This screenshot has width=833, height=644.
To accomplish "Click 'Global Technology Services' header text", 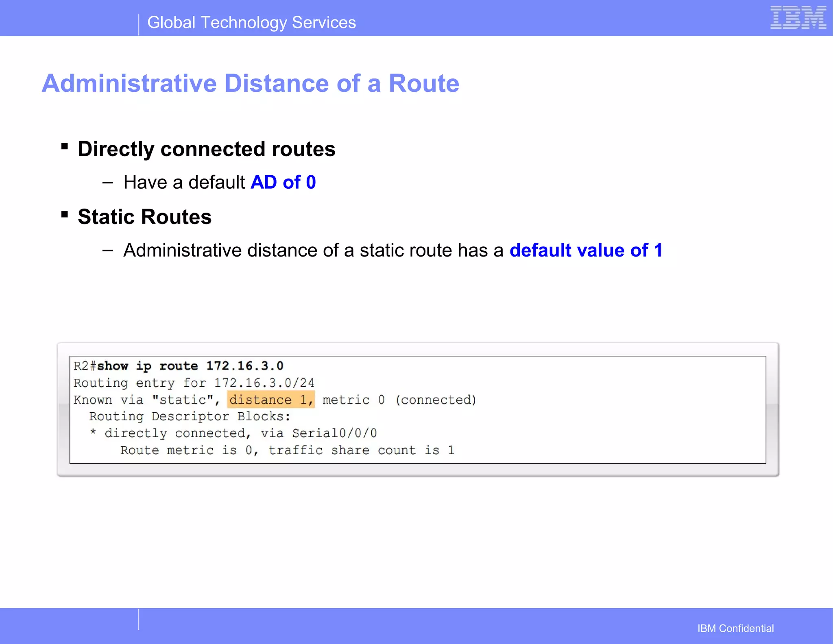I will (x=251, y=22).
